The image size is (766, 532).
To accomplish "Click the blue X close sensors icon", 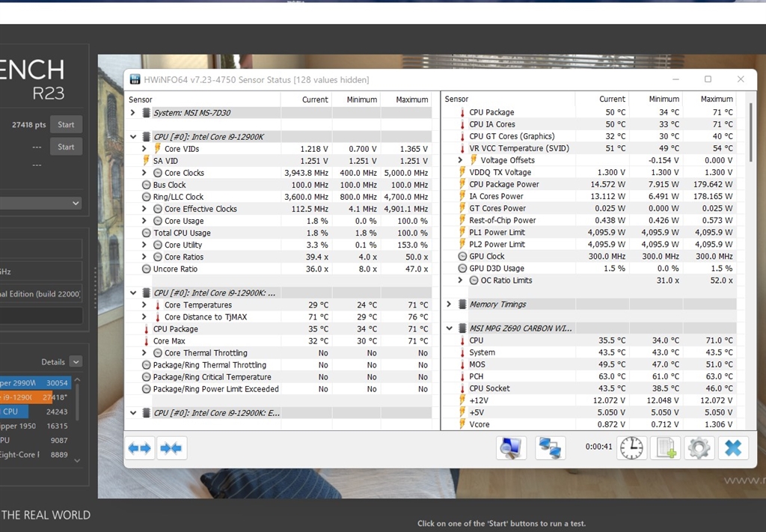I will [733, 448].
